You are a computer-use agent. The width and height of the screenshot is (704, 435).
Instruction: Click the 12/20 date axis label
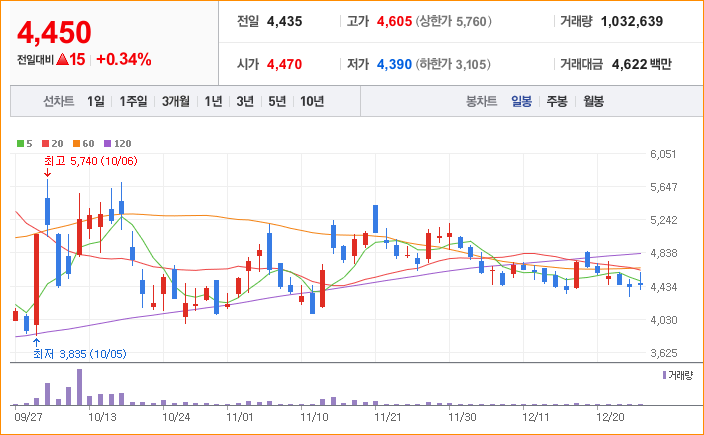coord(610,417)
